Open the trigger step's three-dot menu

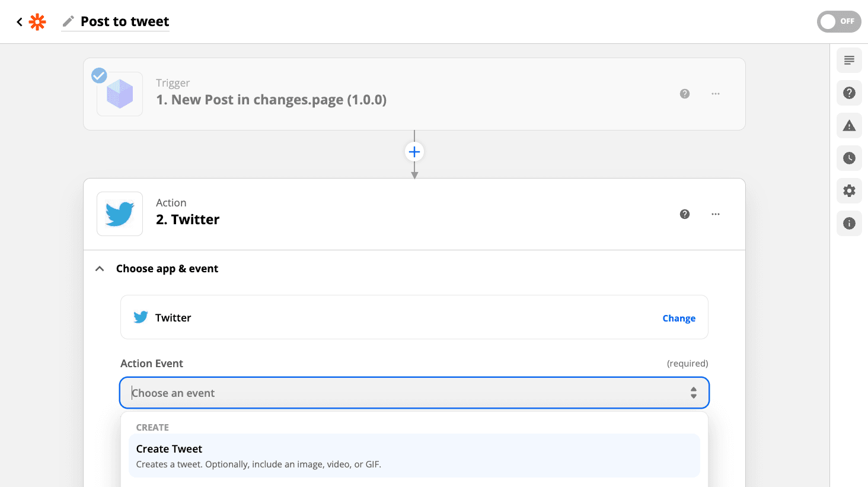(716, 94)
